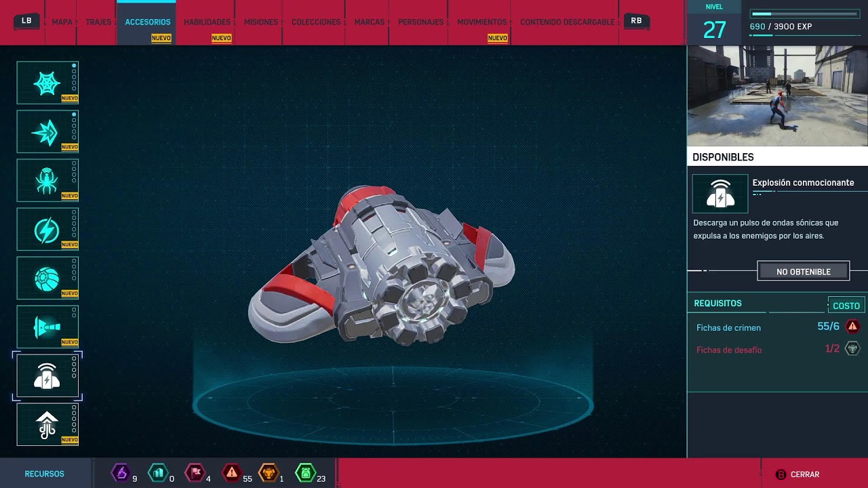Click the Nuevo badge under Habilidades

pos(221,38)
